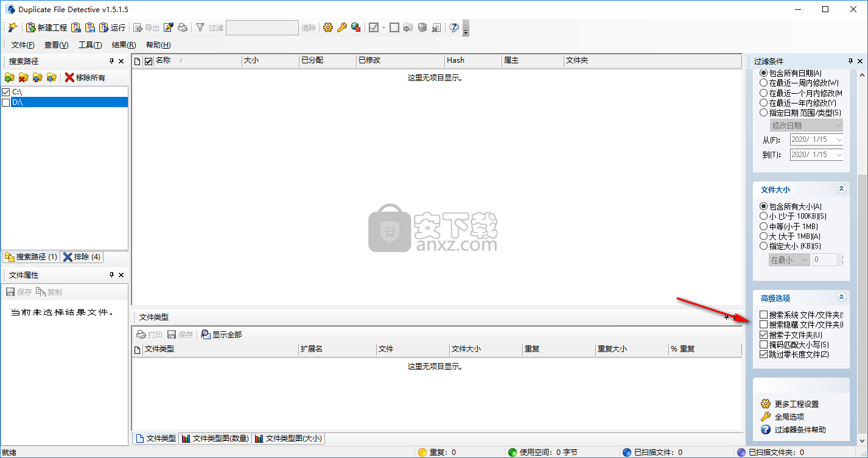Select 大 (大于 1MB) size radio
This screenshot has height=458, width=868.
[x=763, y=236]
